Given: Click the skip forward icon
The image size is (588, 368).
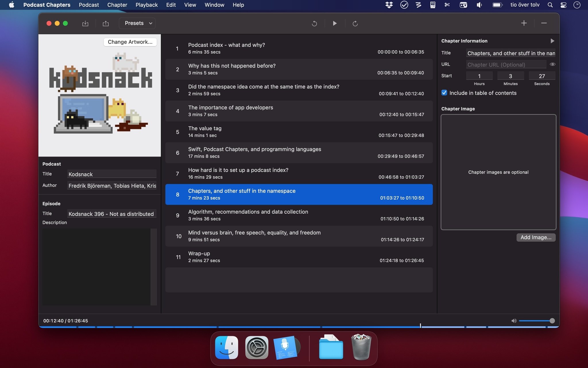Looking at the screenshot, I should pos(355,24).
